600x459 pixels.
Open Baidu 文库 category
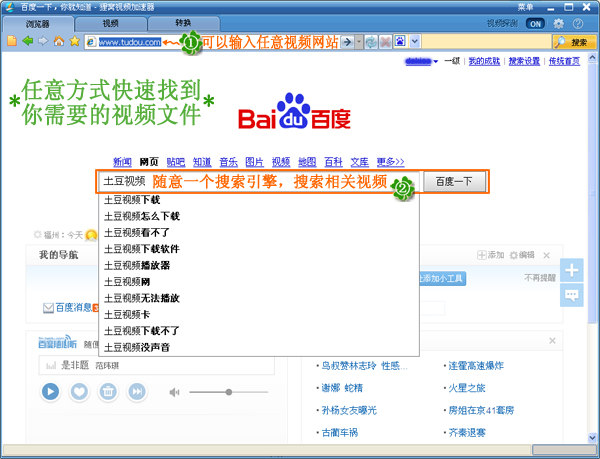click(359, 162)
